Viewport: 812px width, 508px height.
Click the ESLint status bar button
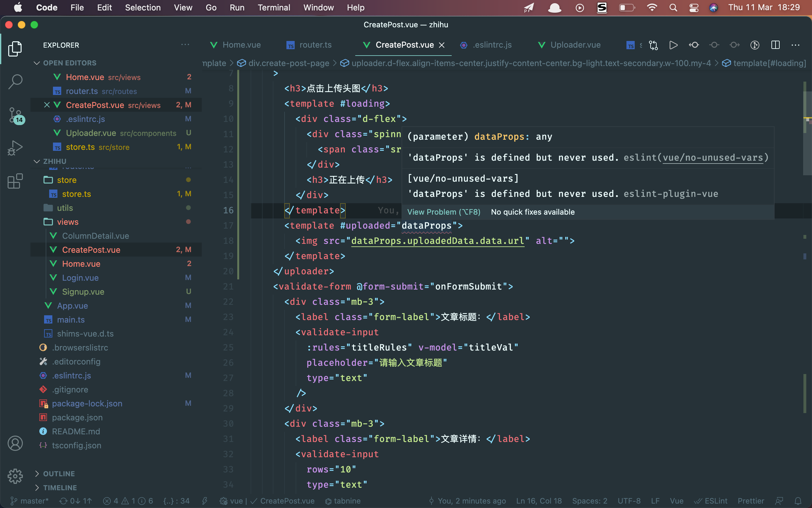(x=711, y=501)
